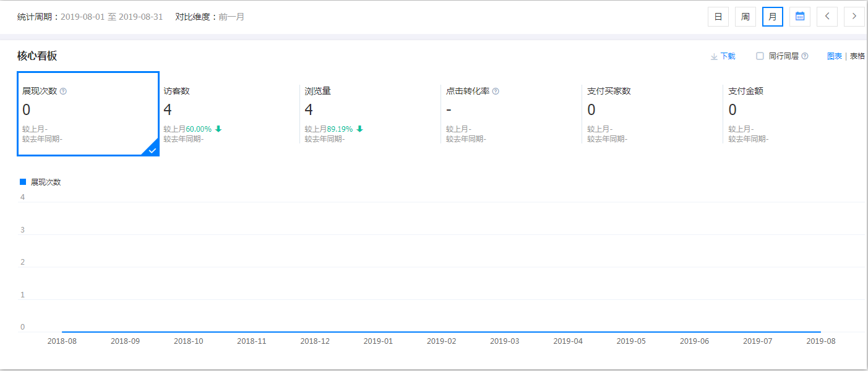
Task: Go to next period with right chevron
Action: (x=854, y=17)
